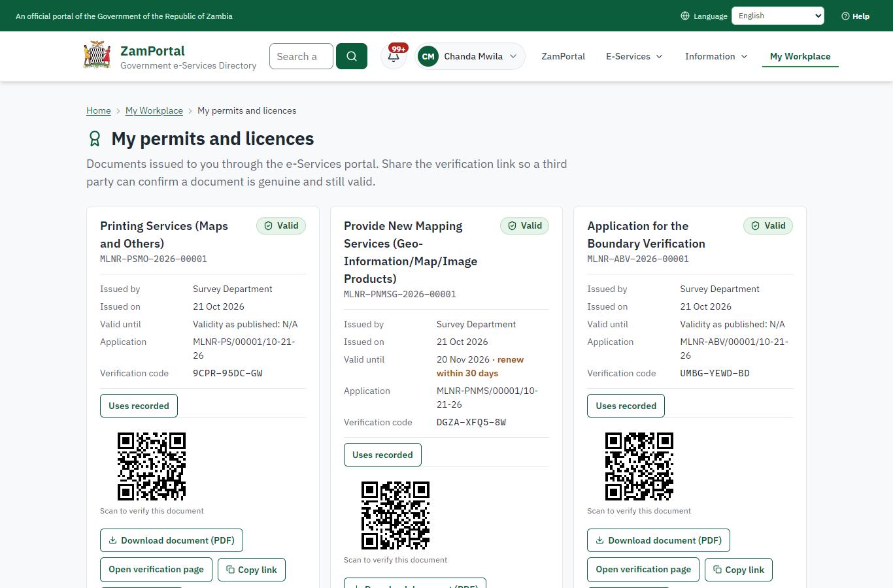The image size is (893, 588).
Task: Click Uses recorded on the Mapping Services card
Action: coord(382,455)
